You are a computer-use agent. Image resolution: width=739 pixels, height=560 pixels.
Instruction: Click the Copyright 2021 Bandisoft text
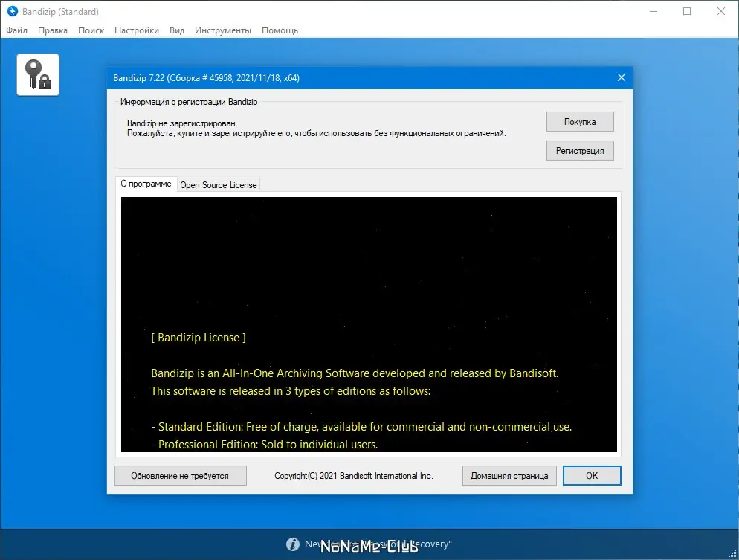coord(353,476)
